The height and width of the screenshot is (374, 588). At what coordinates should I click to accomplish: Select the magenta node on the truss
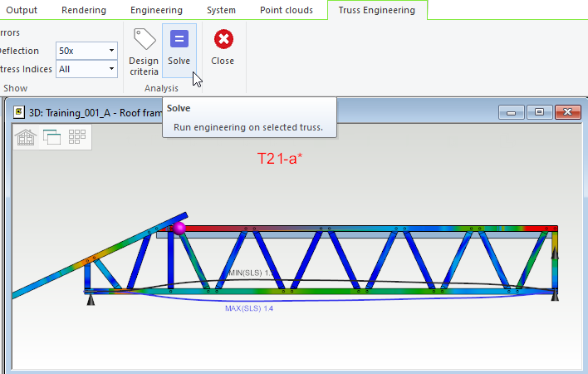point(179,227)
